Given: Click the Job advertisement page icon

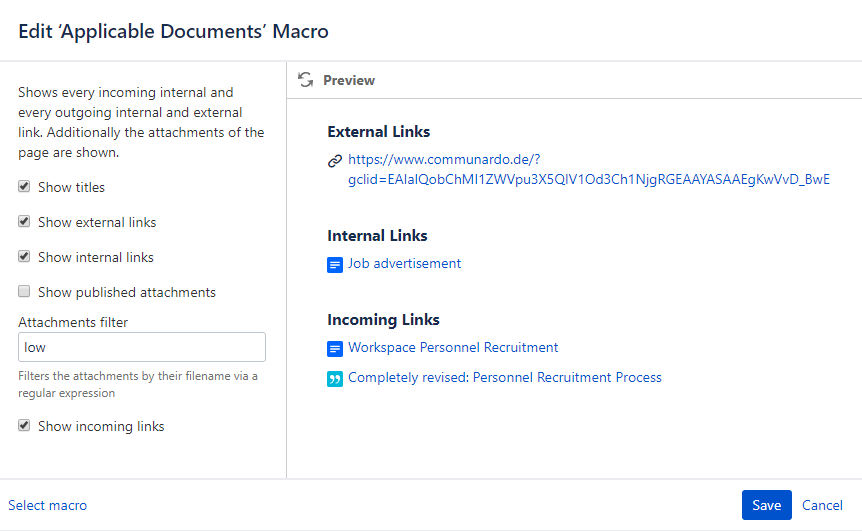Looking at the screenshot, I should (x=335, y=265).
